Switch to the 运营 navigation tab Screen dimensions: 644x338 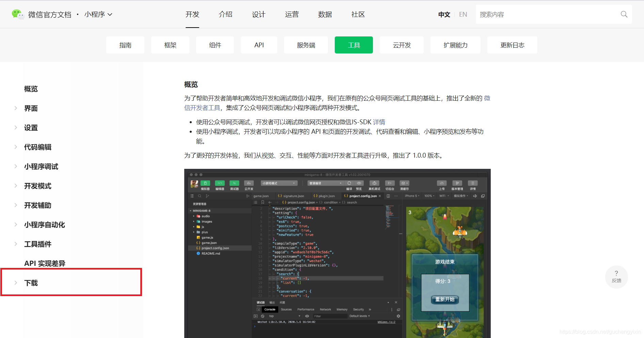pyautogui.click(x=292, y=14)
